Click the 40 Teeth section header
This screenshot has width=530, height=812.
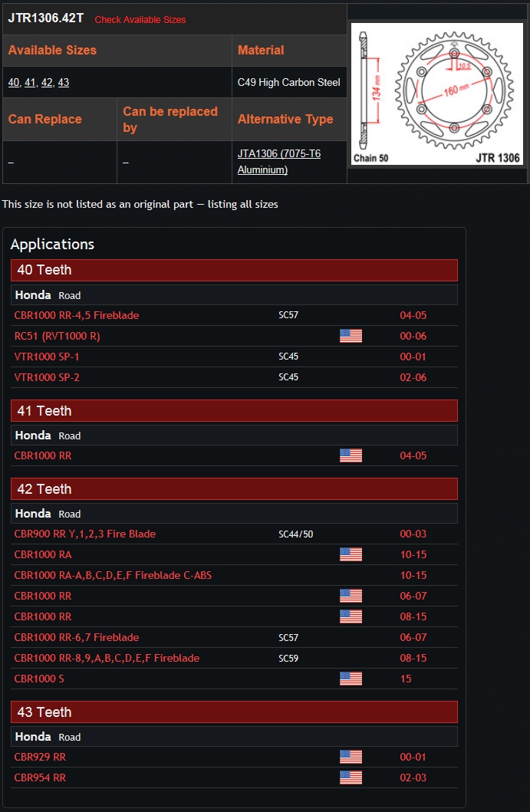234,271
